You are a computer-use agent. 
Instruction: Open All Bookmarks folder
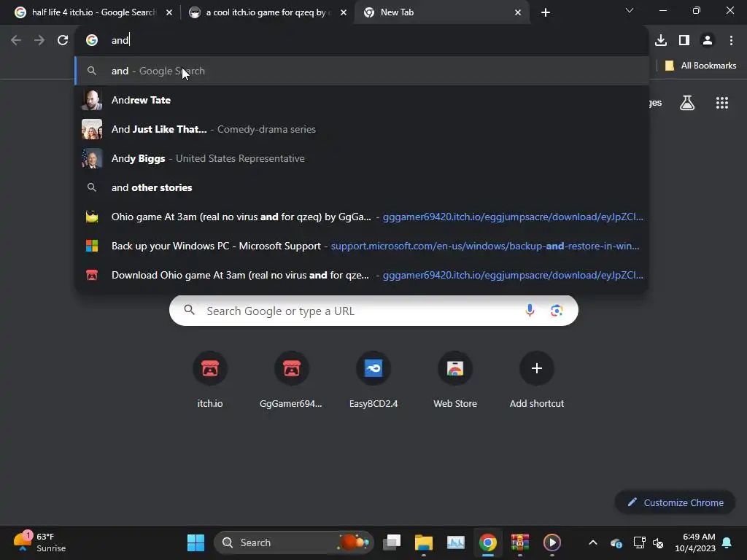(x=700, y=66)
